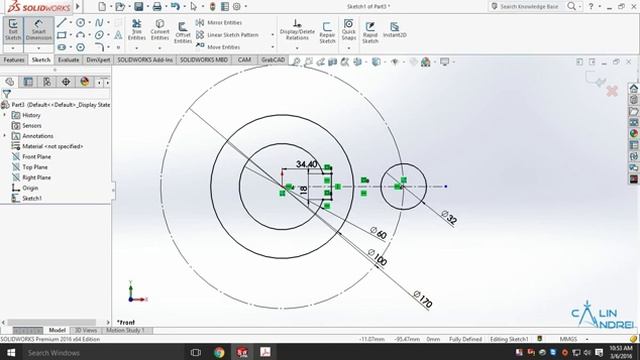Image resolution: width=640 pixels, height=360 pixels.
Task: Click Offset Entities
Action: (183, 33)
